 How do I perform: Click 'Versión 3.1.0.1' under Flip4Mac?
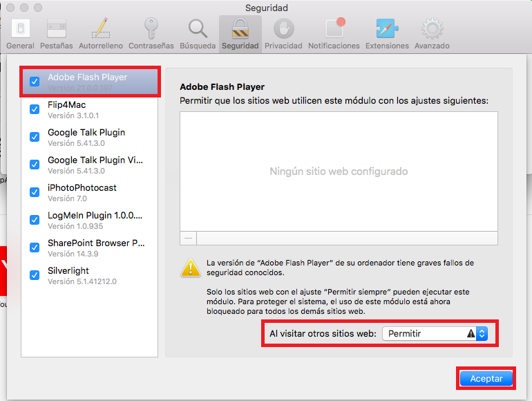(x=73, y=115)
